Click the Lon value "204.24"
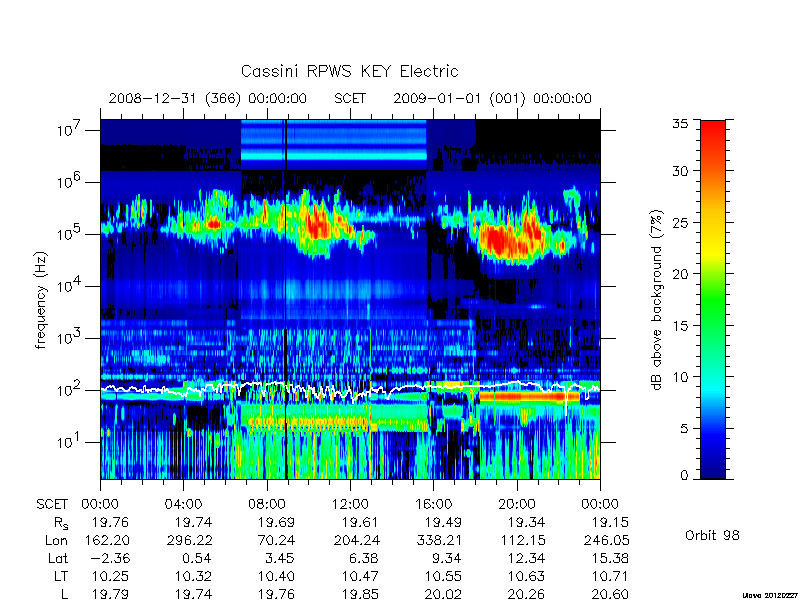This screenshot has width=800, height=600. tap(357, 540)
